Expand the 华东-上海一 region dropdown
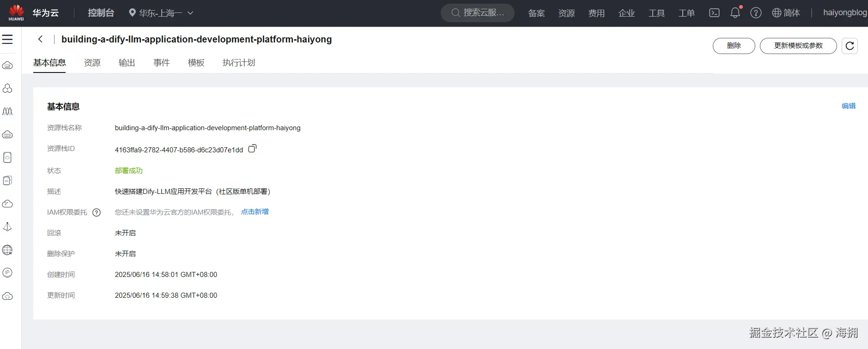The image size is (868, 349). 161,13
